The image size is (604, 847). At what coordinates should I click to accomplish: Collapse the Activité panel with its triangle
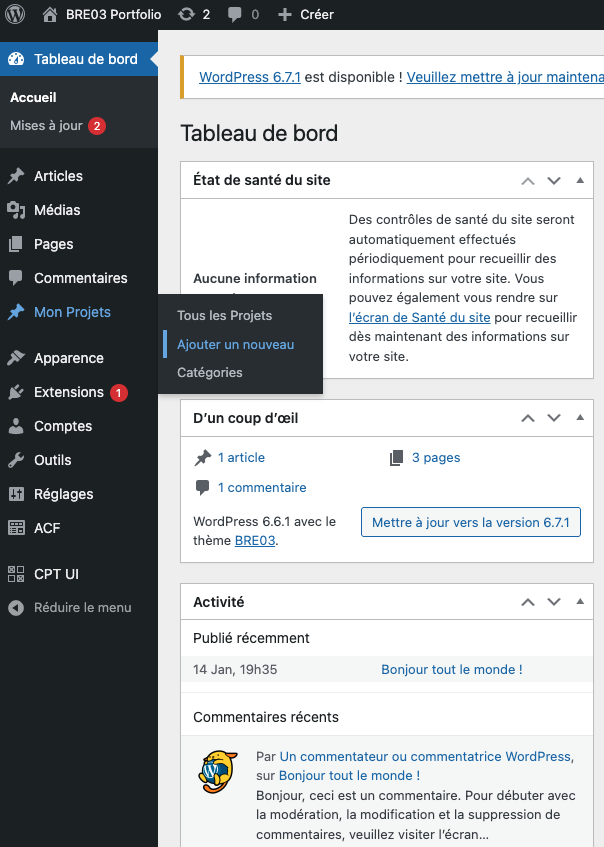tap(580, 601)
